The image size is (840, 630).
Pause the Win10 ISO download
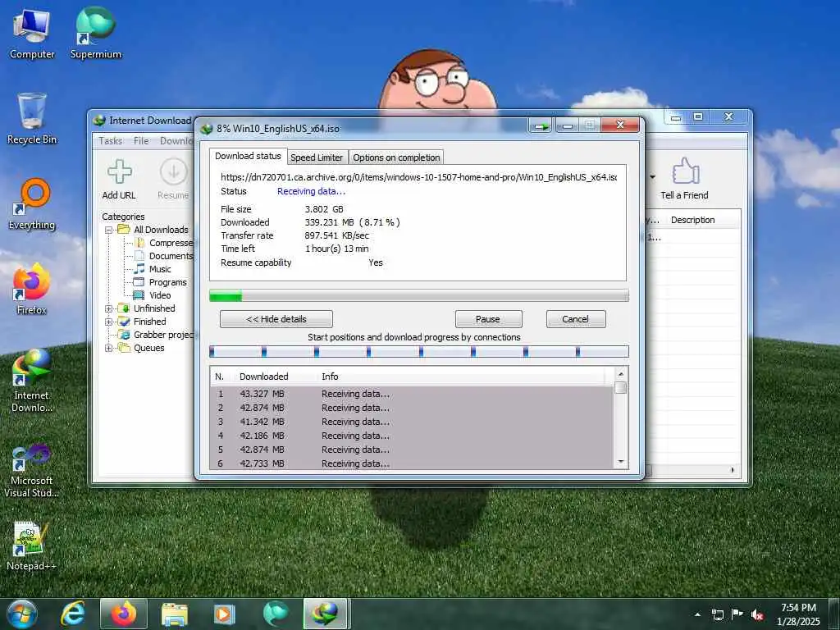point(488,319)
